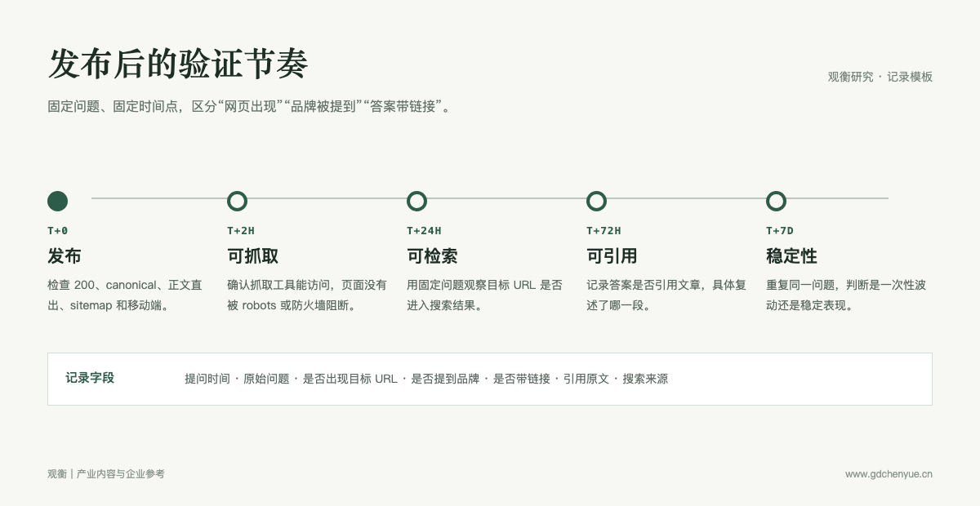The image size is (980, 506).
Task: Click the T+2H timeline circle marker
Action: pos(237,201)
